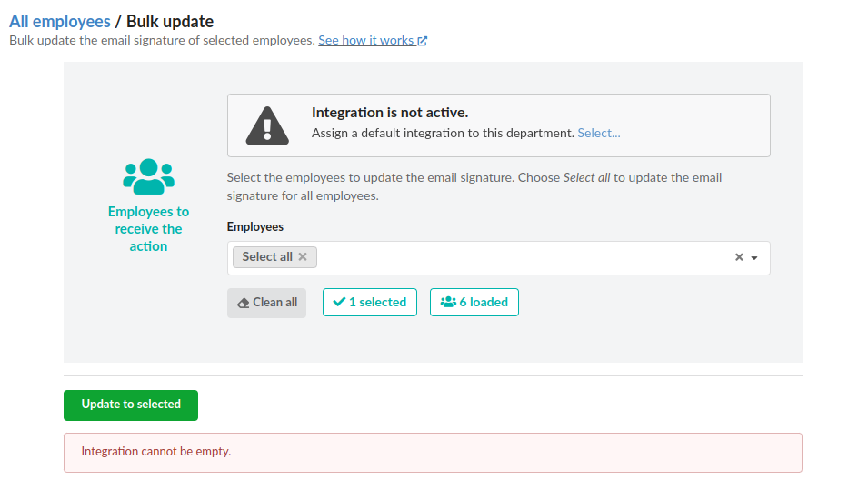This screenshot has height=490, width=868.
Task: Click the teal employees group icon
Action: [148, 176]
